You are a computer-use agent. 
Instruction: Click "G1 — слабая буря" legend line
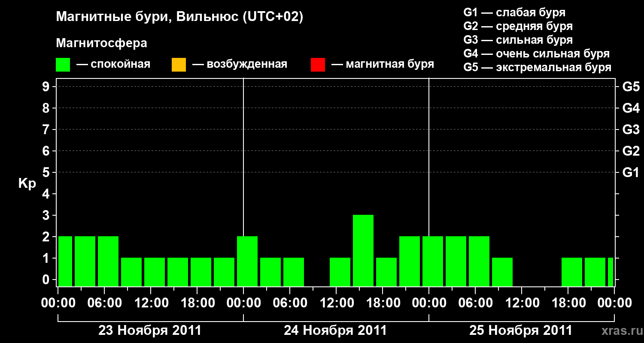click(x=514, y=12)
